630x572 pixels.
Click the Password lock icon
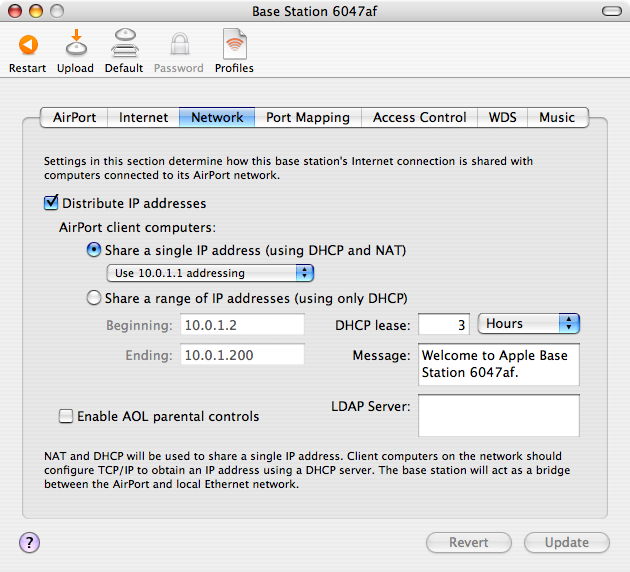179,44
